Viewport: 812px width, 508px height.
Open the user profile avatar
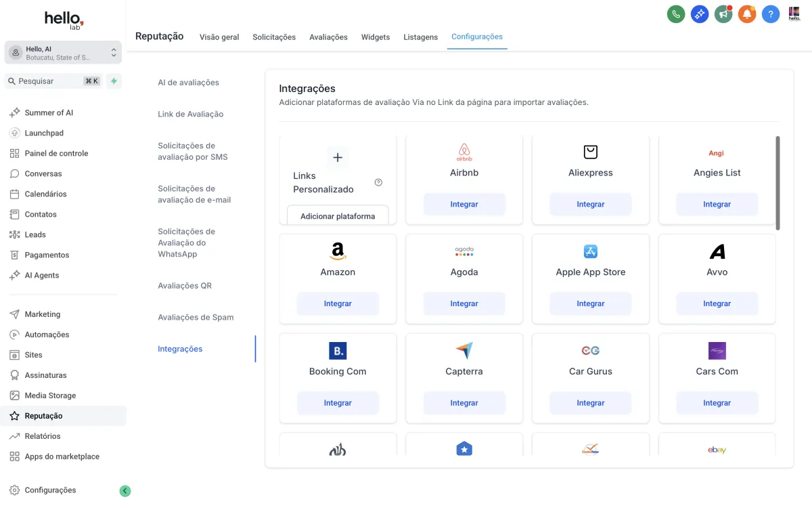794,14
